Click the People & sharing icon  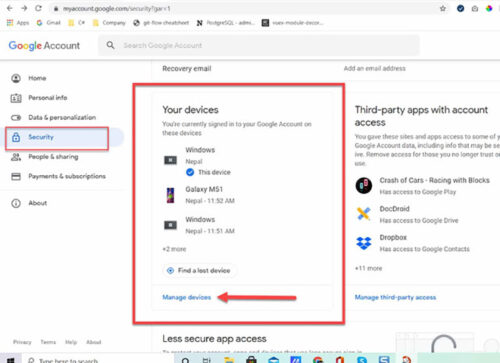16,157
